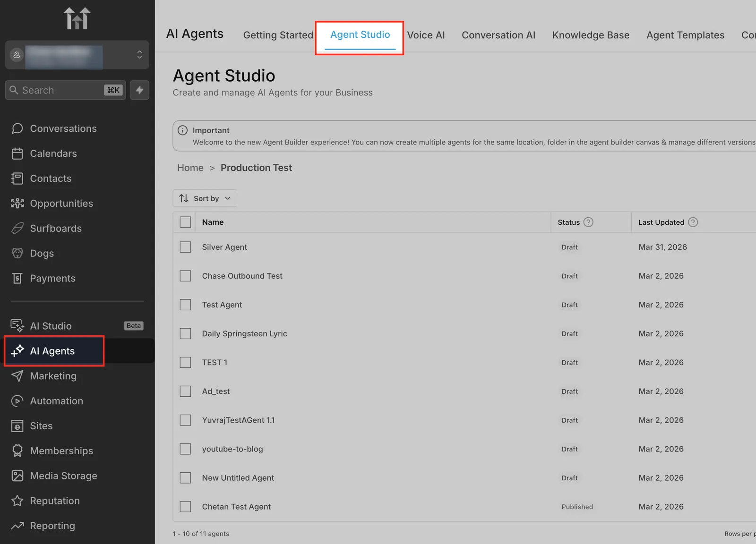The width and height of the screenshot is (756, 544).
Task: Focus the sidebar Search field
Action: click(65, 90)
